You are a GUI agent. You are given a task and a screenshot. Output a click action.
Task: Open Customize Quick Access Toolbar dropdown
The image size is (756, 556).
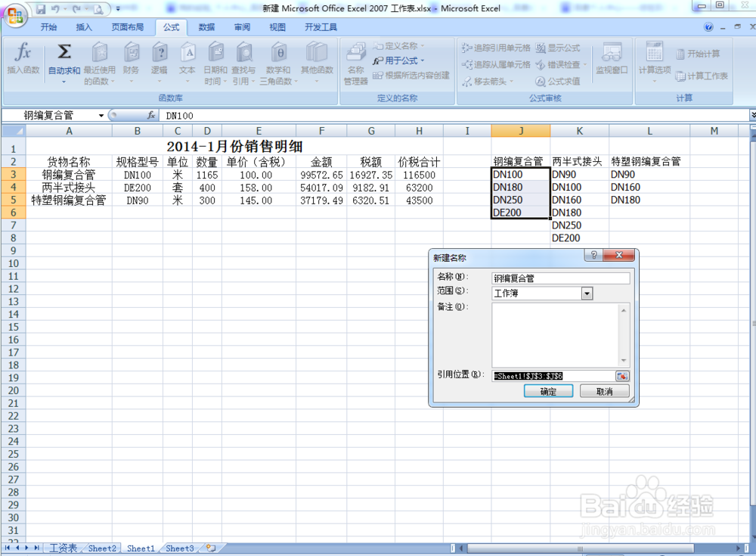click(x=118, y=8)
